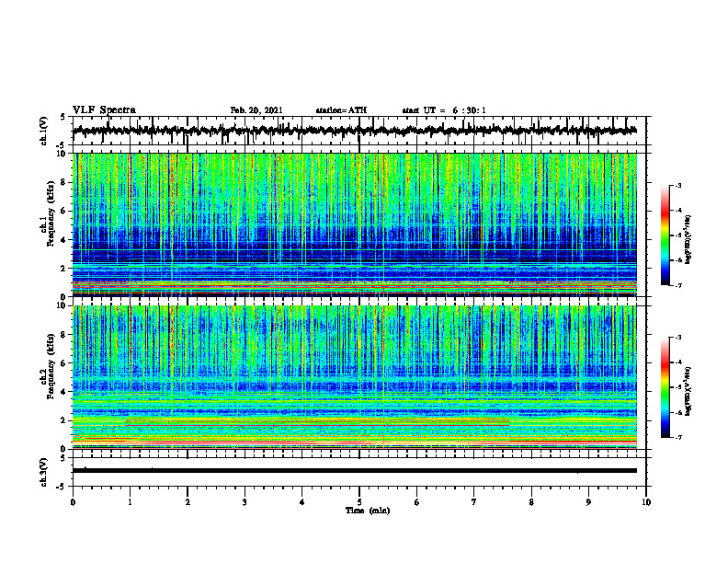Click the time axis tick label "4"
The width and height of the screenshot is (728, 563).
[x=302, y=502]
